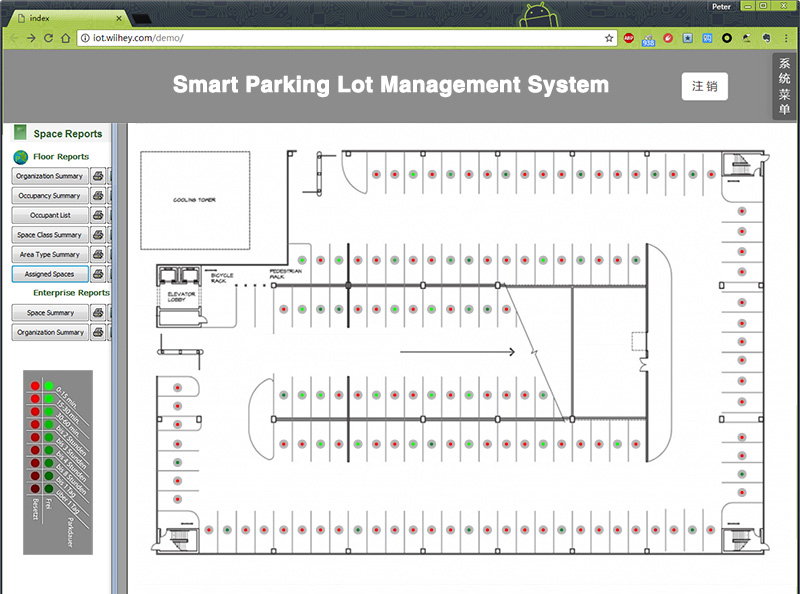Open Occupancy Summary report
Screen dimensions: 800x594
(x=50, y=195)
